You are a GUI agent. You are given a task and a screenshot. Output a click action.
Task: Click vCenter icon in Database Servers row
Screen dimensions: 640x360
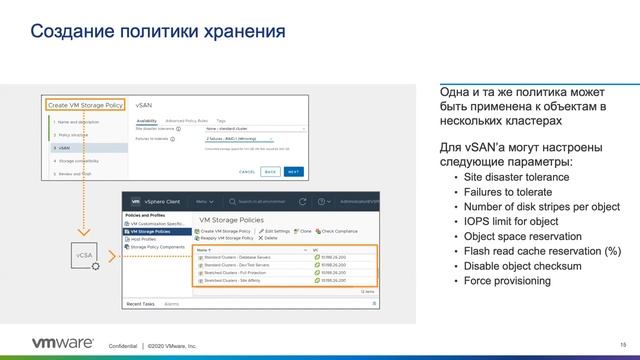point(317,258)
